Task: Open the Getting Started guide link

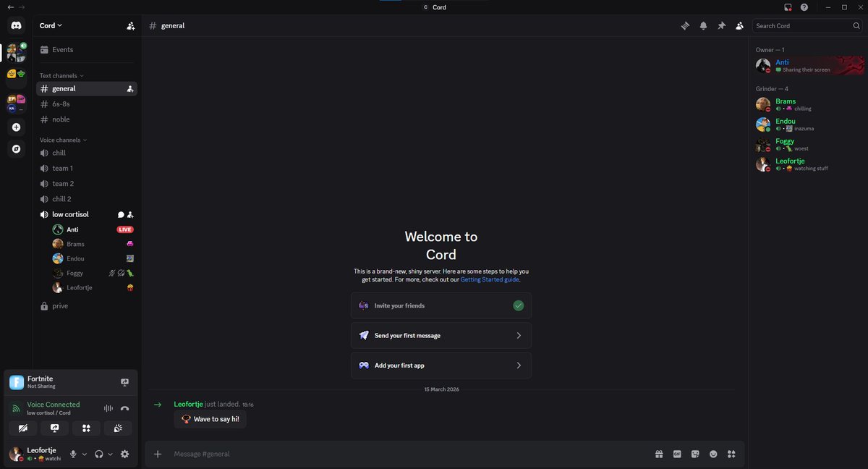Action: [x=490, y=279]
